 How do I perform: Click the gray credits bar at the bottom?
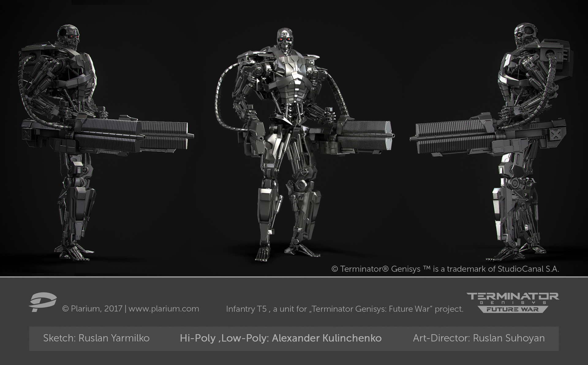(294, 339)
